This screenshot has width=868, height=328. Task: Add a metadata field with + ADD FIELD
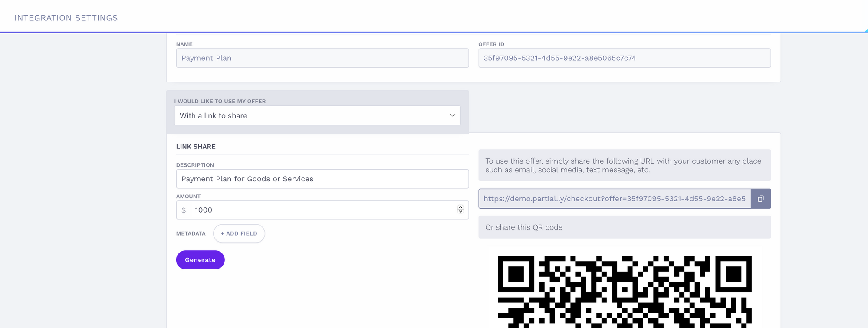239,233
